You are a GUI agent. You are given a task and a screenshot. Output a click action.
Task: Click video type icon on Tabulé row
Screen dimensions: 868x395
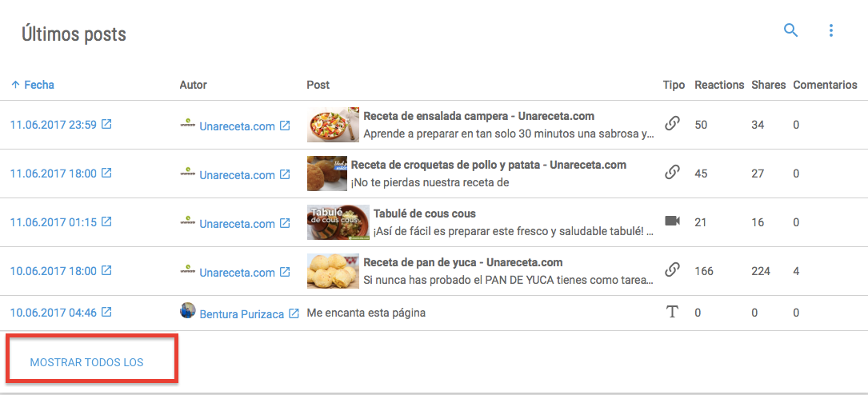pos(672,221)
